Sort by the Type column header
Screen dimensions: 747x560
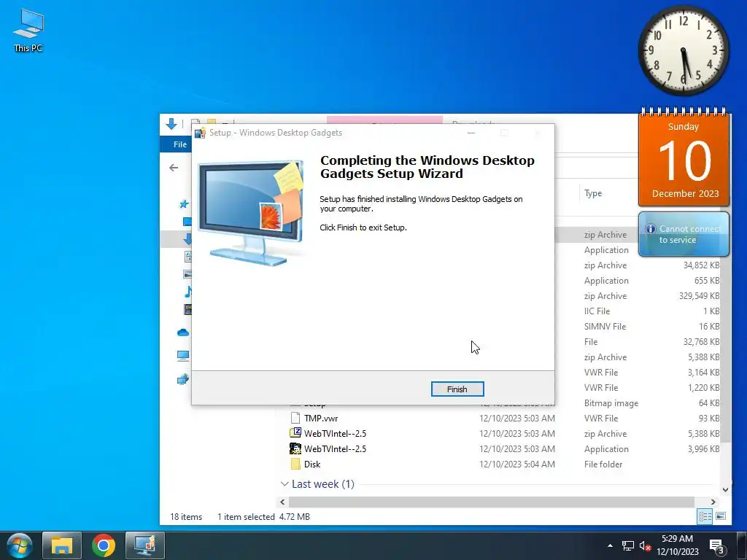pyautogui.click(x=593, y=192)
